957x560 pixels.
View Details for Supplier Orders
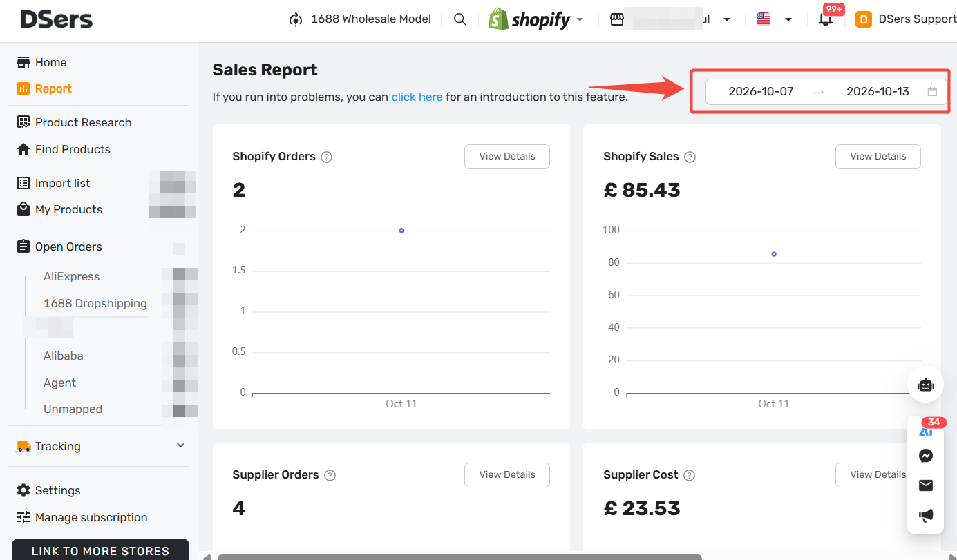(507, 475)
